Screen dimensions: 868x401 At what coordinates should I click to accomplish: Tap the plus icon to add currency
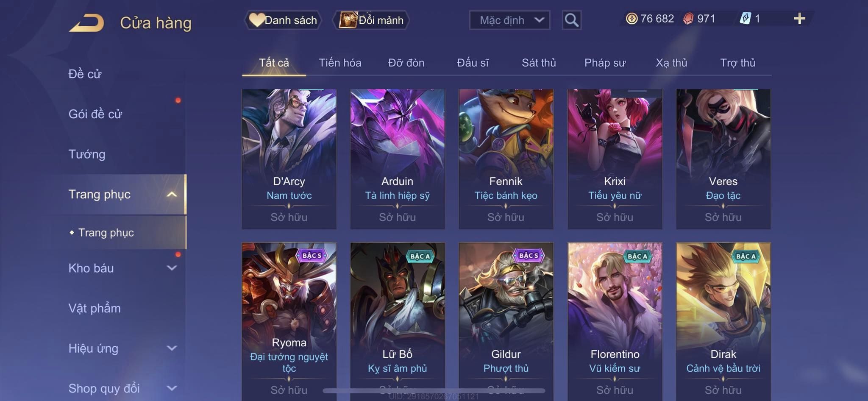[x=799, y=19]
